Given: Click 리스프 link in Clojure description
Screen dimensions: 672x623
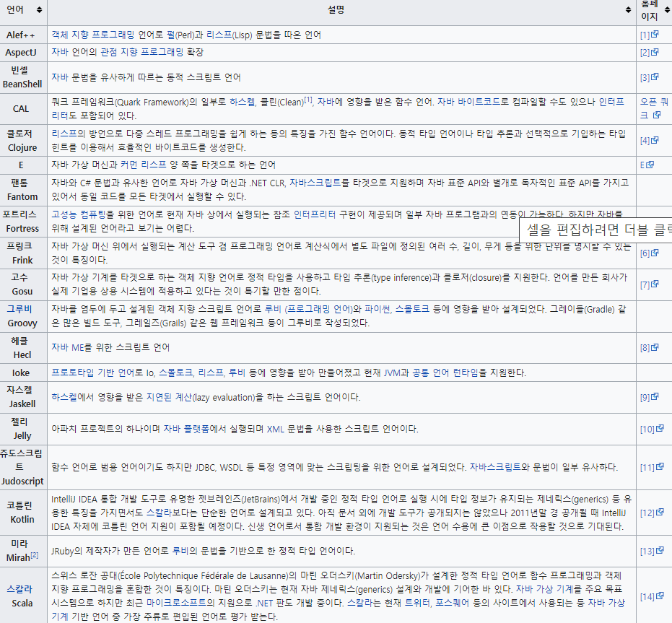Looking at the screenshot, I should [64, 134].
